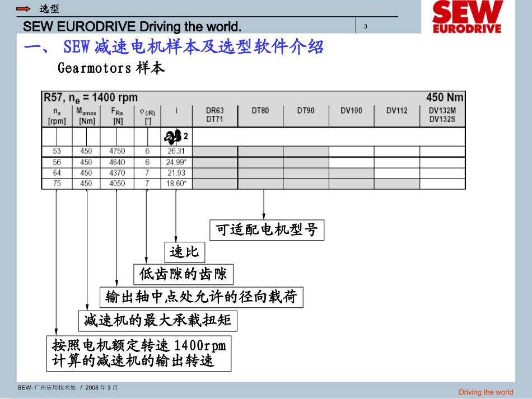Click ratio value 21.93
The height and width of the screenshot is (399, 532).
[176, 173]
